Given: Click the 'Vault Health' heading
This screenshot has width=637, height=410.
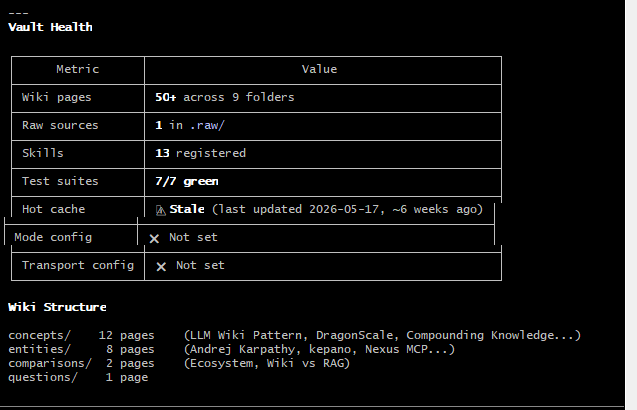Looking at the screenshot, I should point(50,27).
